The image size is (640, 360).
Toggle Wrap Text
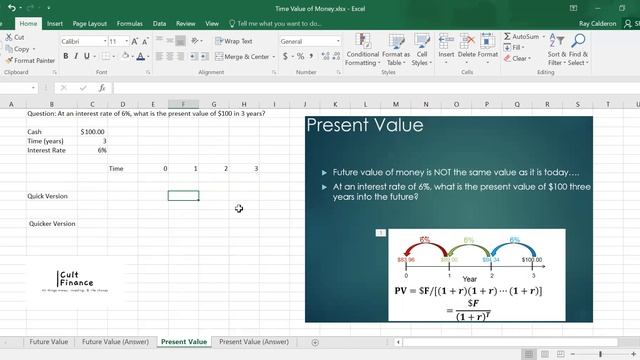click(x=234, y=41)
